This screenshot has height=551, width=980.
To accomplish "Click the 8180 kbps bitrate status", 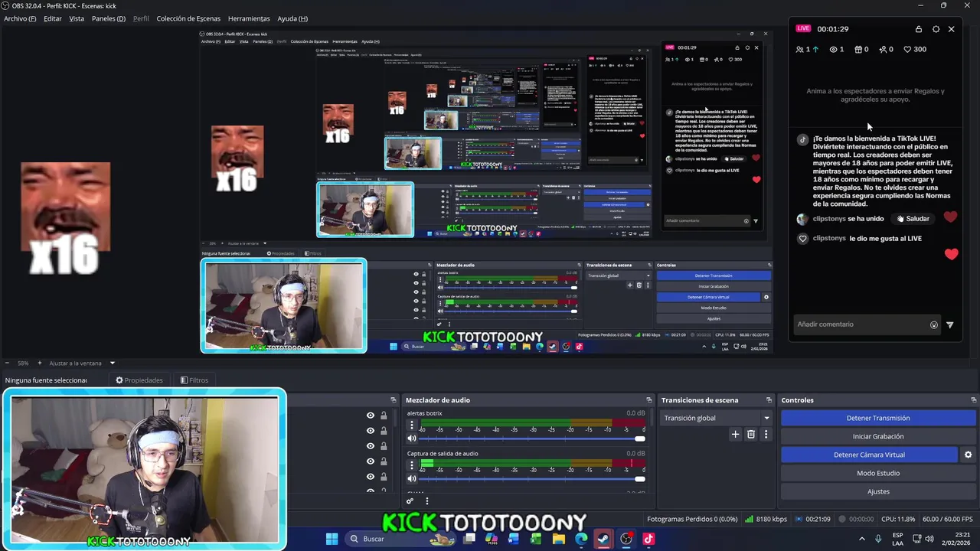I will 766,519.
